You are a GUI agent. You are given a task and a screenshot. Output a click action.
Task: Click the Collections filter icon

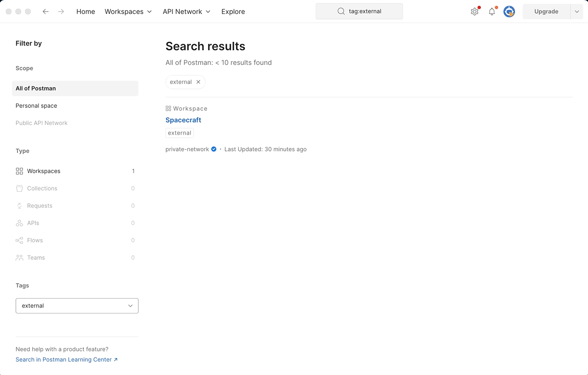19,188
